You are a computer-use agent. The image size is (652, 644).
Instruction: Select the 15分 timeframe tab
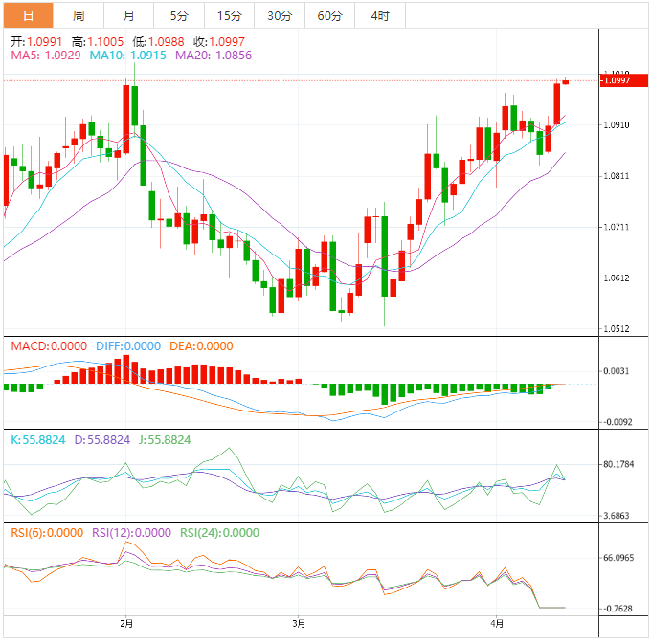tap(230, 15)
